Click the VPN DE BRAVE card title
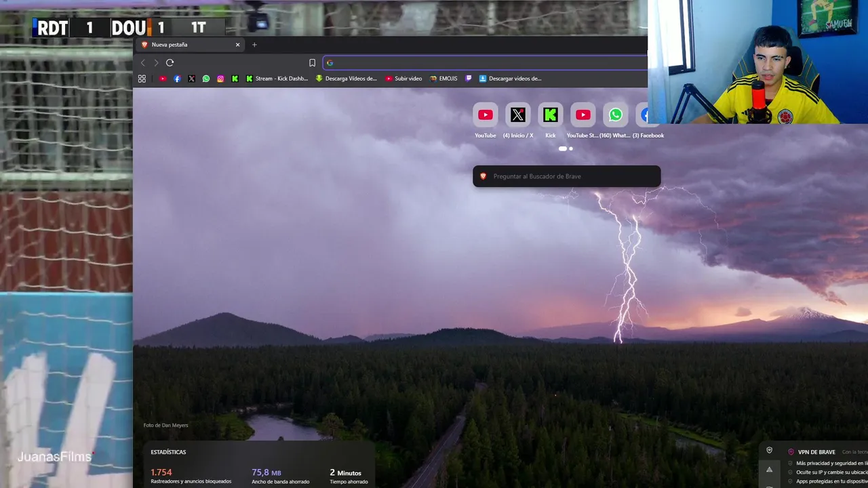868x488 pixels. pyautogui.click(x=816, y=452)
